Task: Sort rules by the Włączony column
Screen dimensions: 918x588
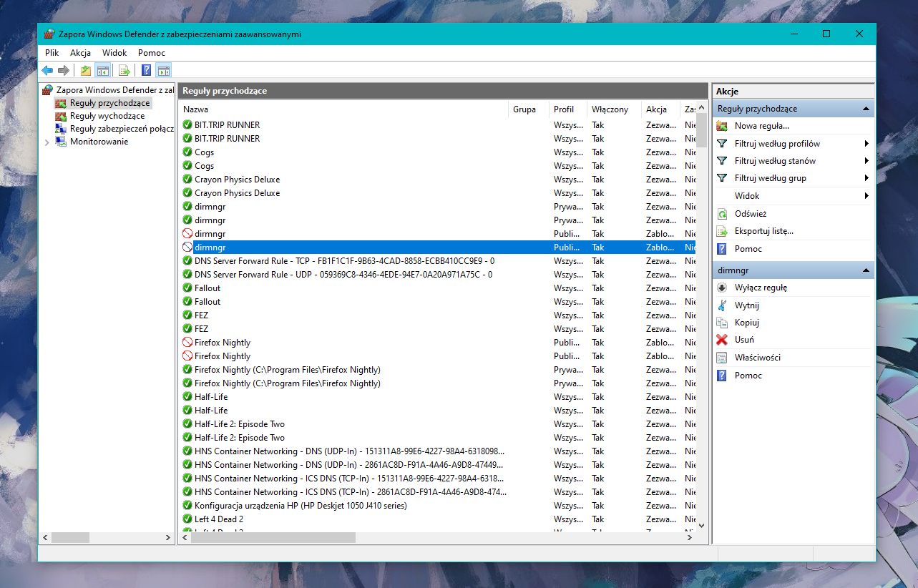Action: click(614, 109)
